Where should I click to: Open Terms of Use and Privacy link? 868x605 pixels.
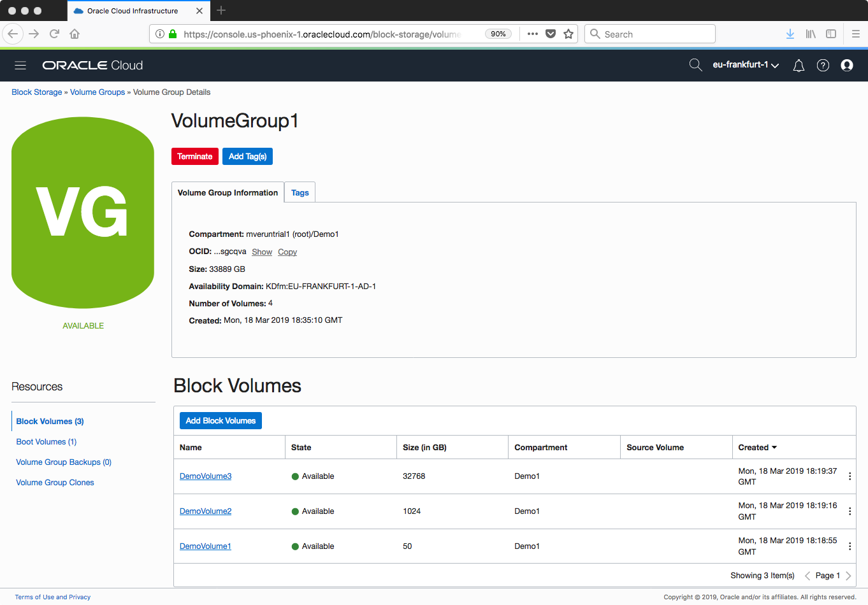click(x=53, y=597)
